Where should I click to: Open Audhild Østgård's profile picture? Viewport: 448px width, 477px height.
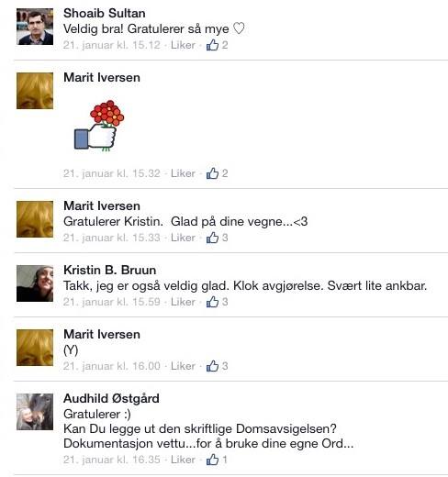[x=35, y=412]
